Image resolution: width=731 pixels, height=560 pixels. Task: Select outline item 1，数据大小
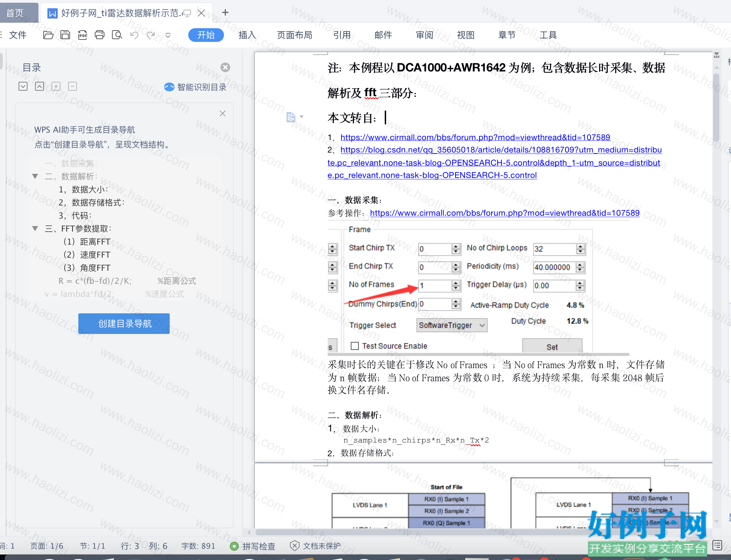(83, 189)
